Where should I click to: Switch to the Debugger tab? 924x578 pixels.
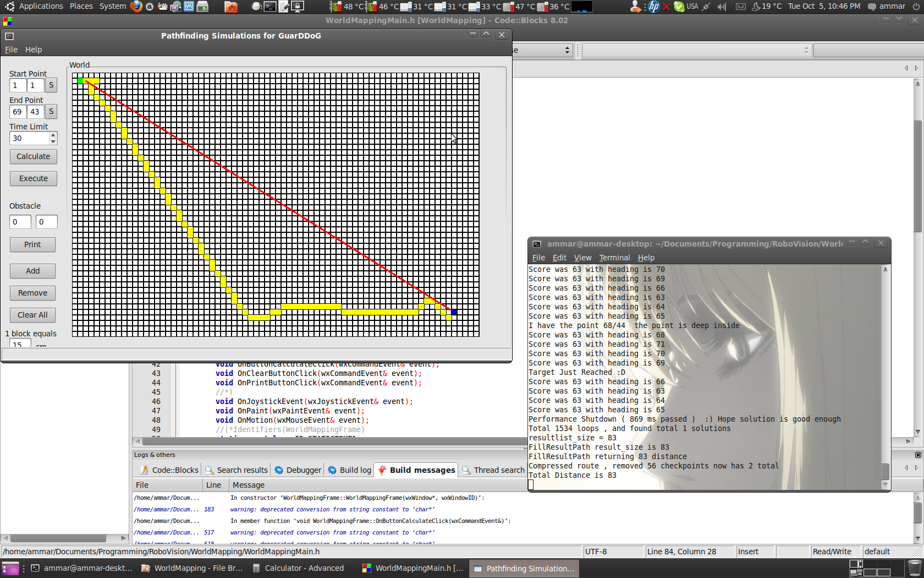[298, 470]
